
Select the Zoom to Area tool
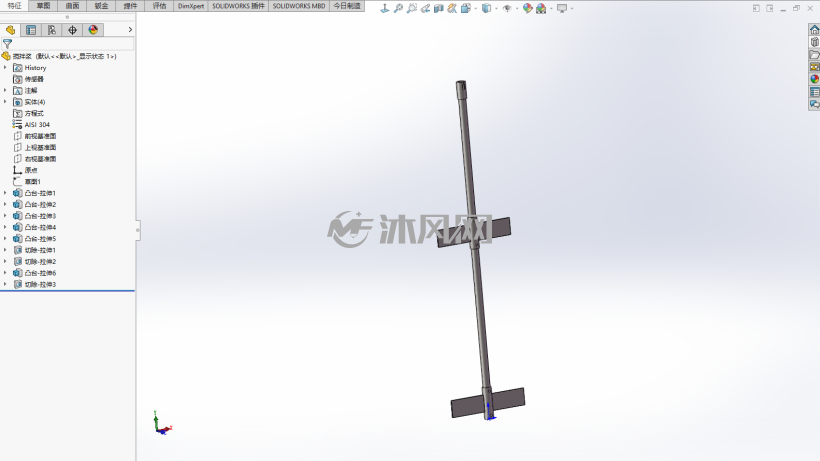(x=412, y=8)
